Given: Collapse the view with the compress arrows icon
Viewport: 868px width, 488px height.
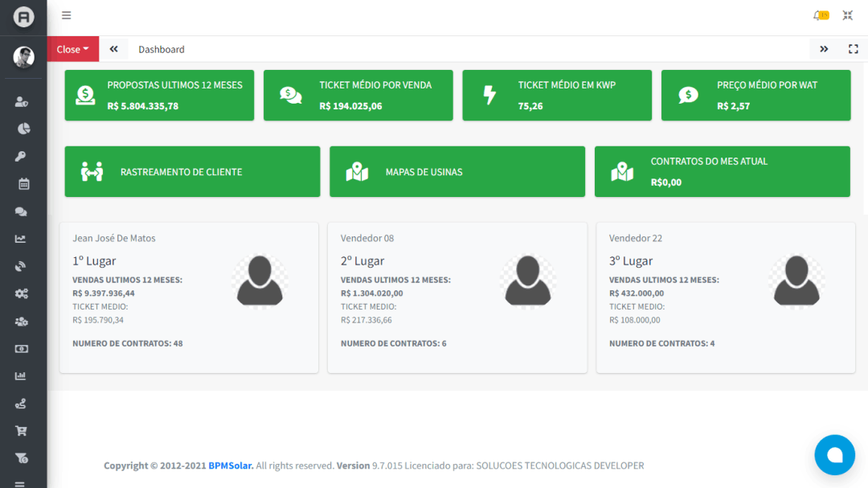Looking at the screenshot, I should 848,15.
